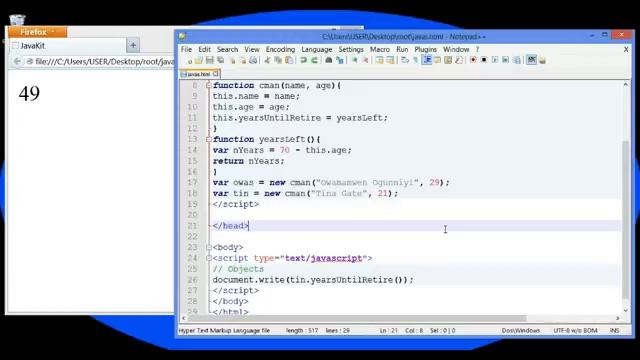Click the Run Macro Multiple Times icon

[505, 60]
